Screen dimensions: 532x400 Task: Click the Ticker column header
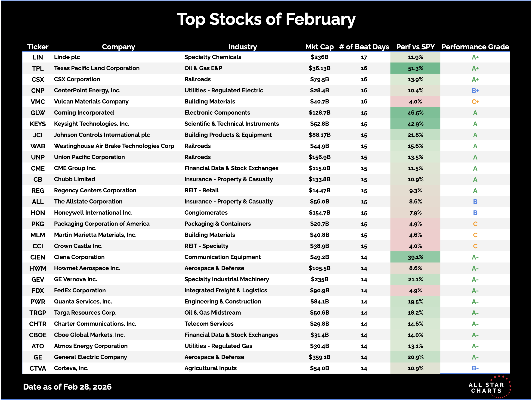tap(38, 47)
